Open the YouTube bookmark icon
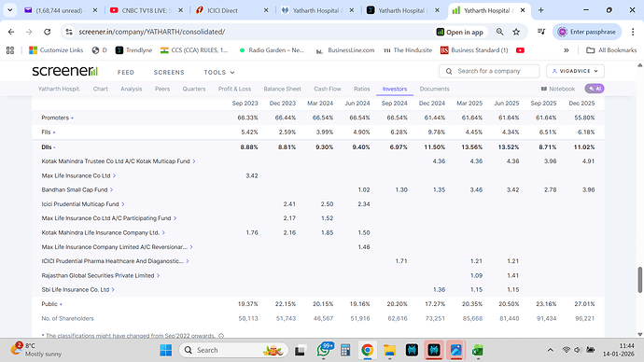The image size is (644, 362). (520, 50)
